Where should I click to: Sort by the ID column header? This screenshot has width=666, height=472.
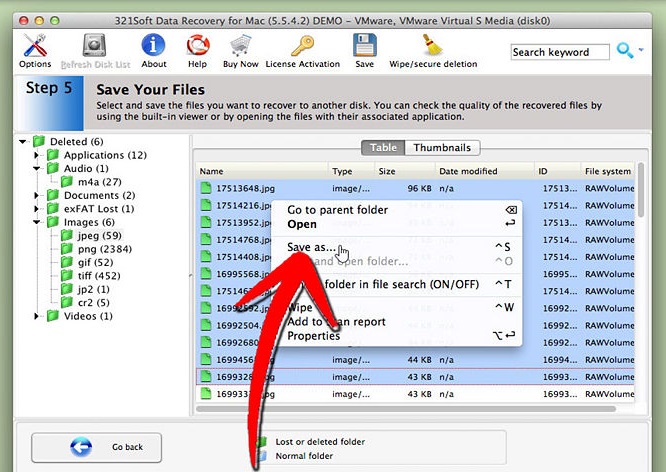pos(557,171)
